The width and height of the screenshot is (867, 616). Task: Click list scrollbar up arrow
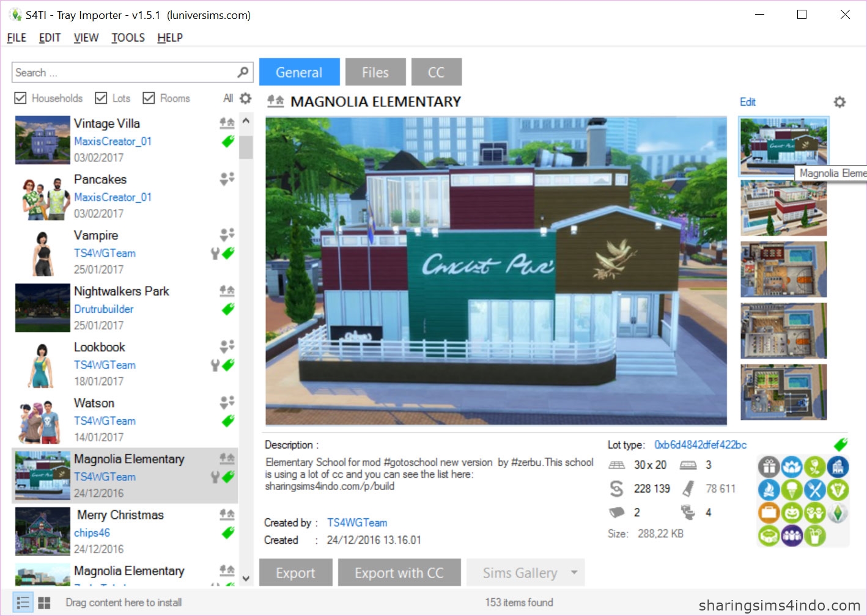pos(246,121)
